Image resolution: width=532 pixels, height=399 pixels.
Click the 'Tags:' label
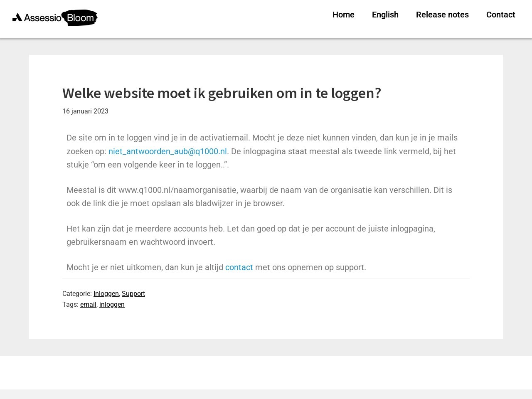click(70, 304)
